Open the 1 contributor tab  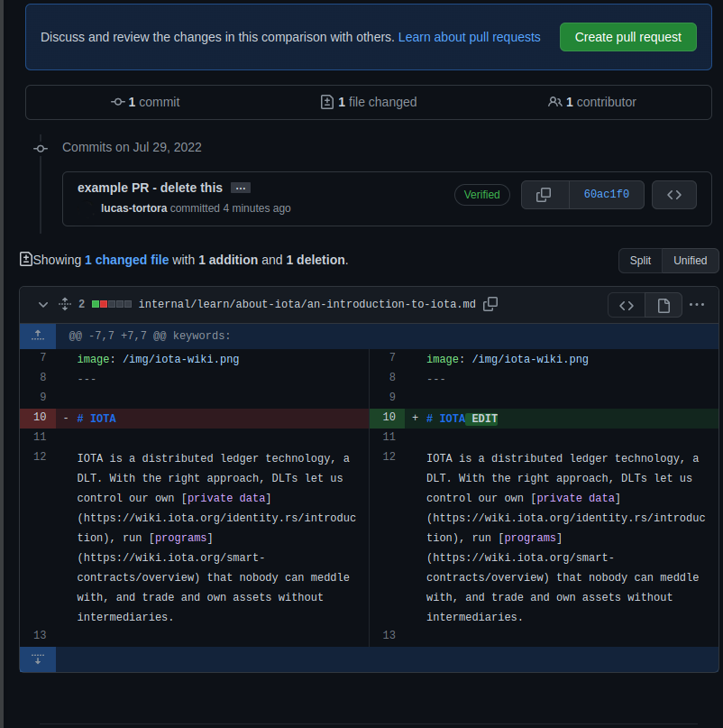pos(591,102)
